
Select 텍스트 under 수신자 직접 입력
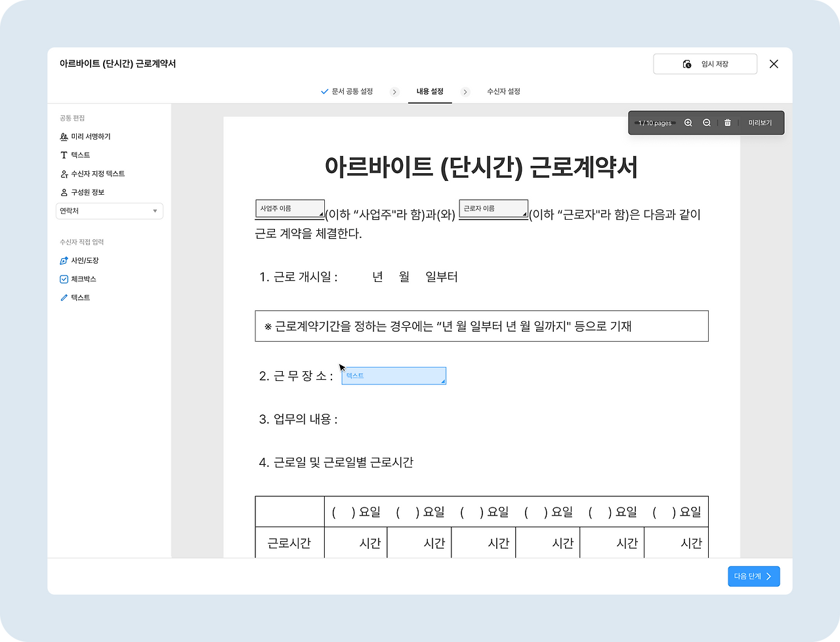point(75,297)
